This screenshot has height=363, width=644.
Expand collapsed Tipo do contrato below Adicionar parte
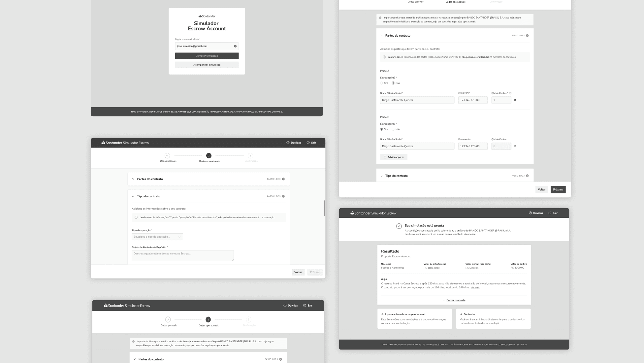(x=382, y=176)
